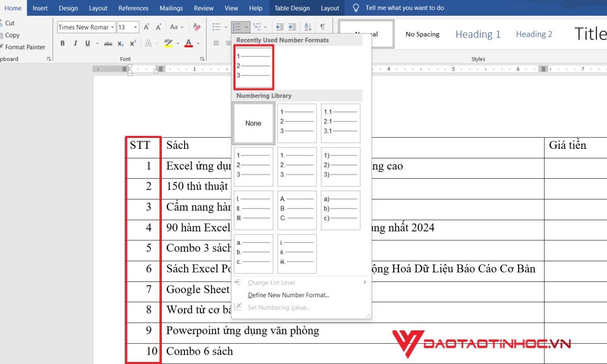Screen dimensions: 607x364
Task: Open the Format Painter tool
Action: pos(24,47)
